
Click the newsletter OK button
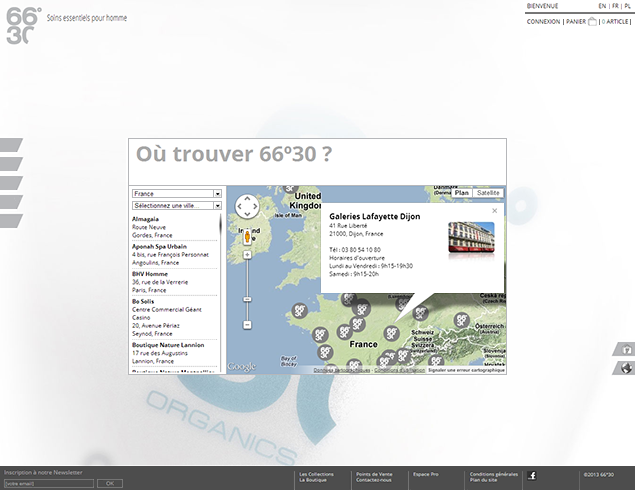(x=110, y=484)
